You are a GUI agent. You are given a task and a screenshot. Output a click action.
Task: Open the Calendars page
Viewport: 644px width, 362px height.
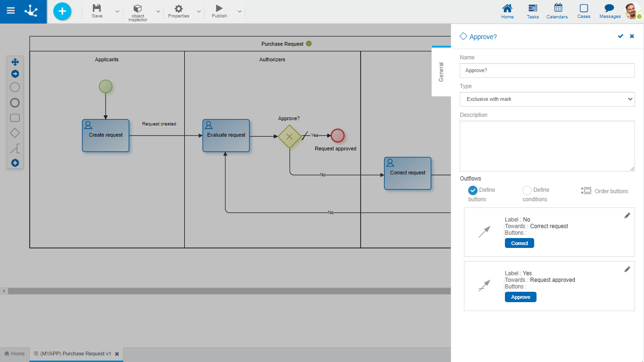click(558, 11)
